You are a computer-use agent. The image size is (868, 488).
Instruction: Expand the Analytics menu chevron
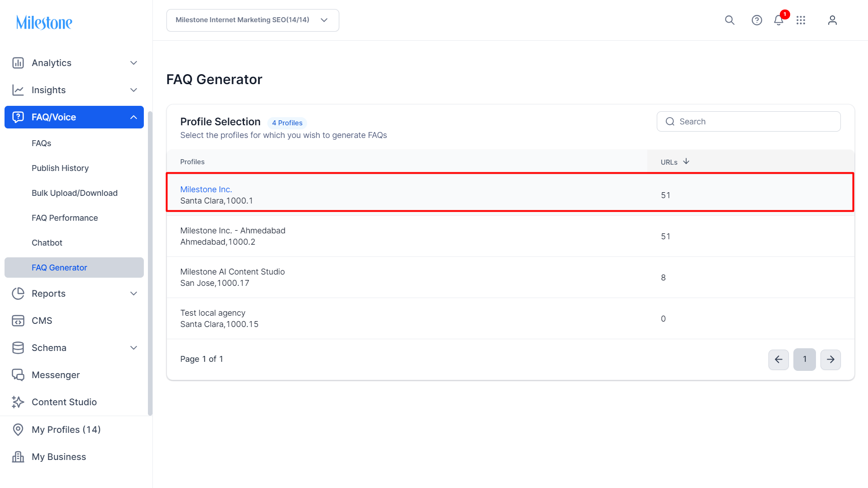click(133, 63)
